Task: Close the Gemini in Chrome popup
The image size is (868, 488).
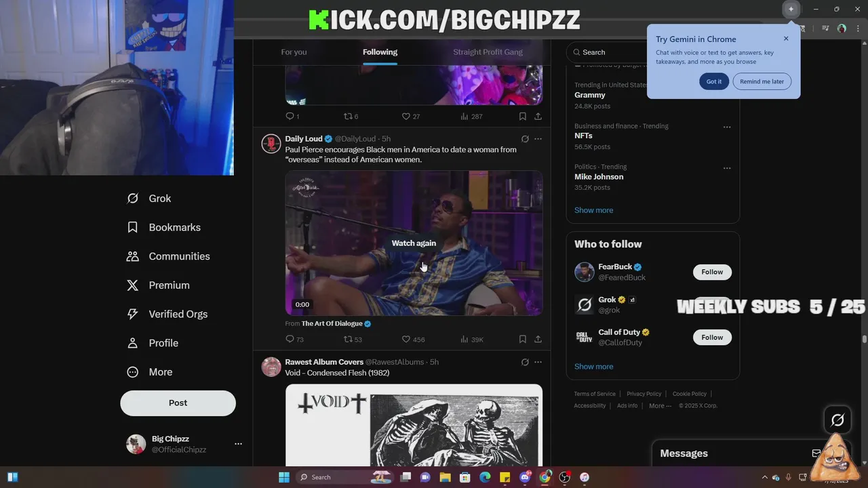Action: tap(786, 39)
